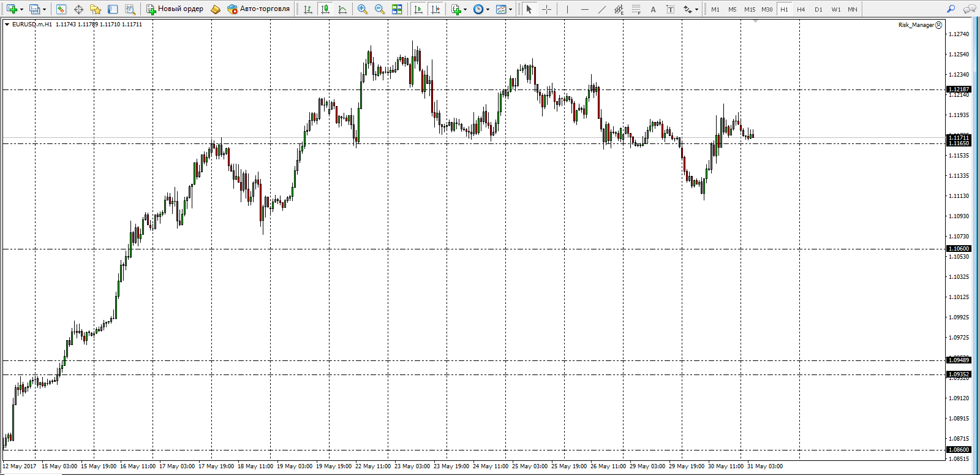Toggle the Market Watch window
Screen dimensions: 980x475
coord(61,9)
